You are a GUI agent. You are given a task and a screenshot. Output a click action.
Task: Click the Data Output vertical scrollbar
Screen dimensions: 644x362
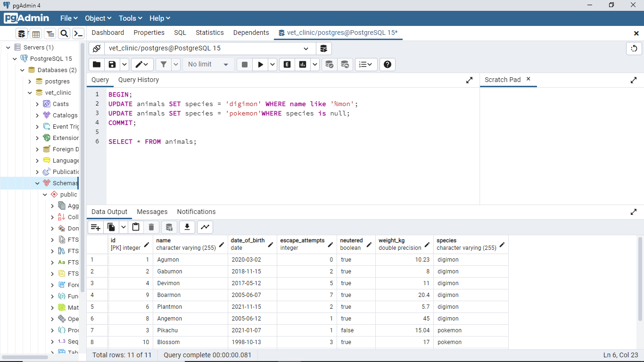click(x=640, y=279)
